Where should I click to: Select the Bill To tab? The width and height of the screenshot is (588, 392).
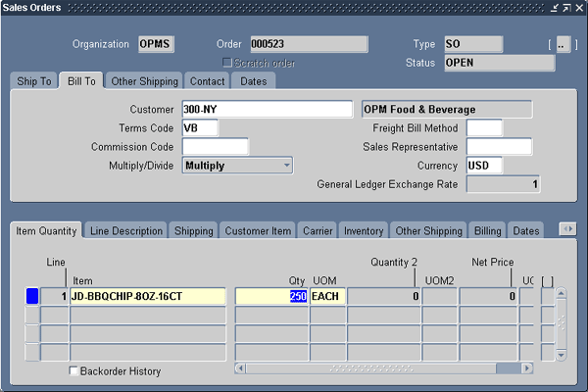tap(81, 81)
